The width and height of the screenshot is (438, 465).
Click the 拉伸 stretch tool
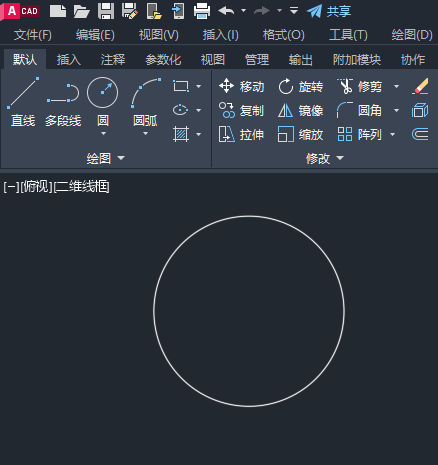(241, 134)
